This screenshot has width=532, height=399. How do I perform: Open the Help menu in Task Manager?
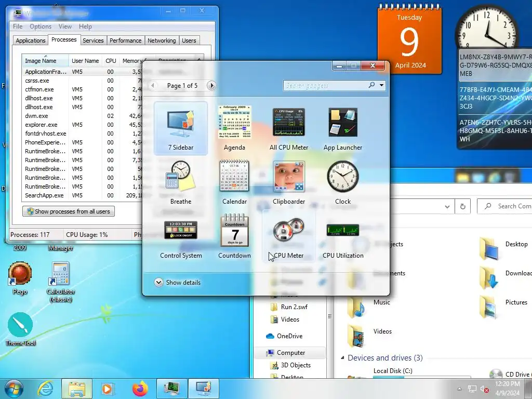(x=85, y=26)
